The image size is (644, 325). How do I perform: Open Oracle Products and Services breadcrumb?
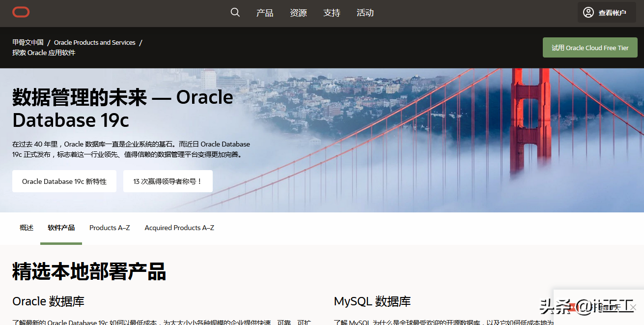95,43
